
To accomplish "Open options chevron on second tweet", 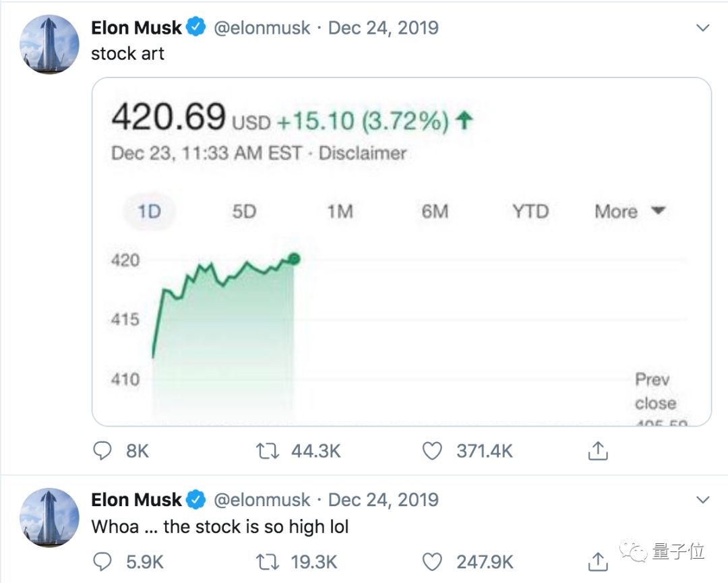I will (702, 500).
